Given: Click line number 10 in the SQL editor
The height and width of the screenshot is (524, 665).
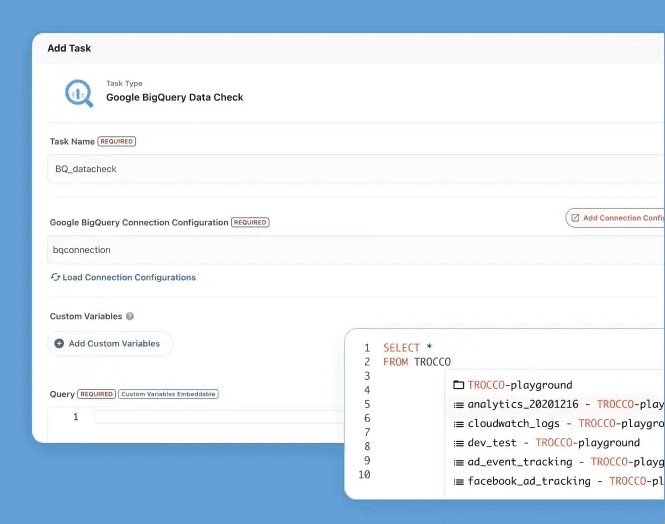Looking at the screenshot, I should coord(364,475).
